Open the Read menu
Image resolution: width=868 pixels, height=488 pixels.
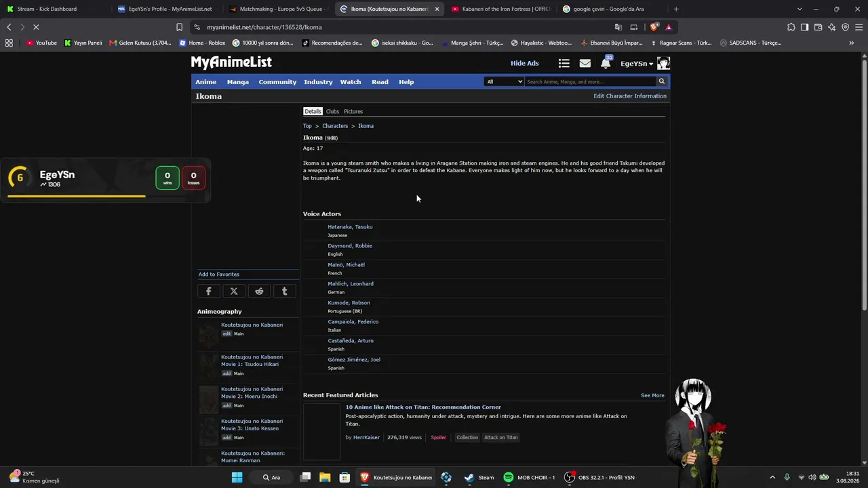pos(380,82)
